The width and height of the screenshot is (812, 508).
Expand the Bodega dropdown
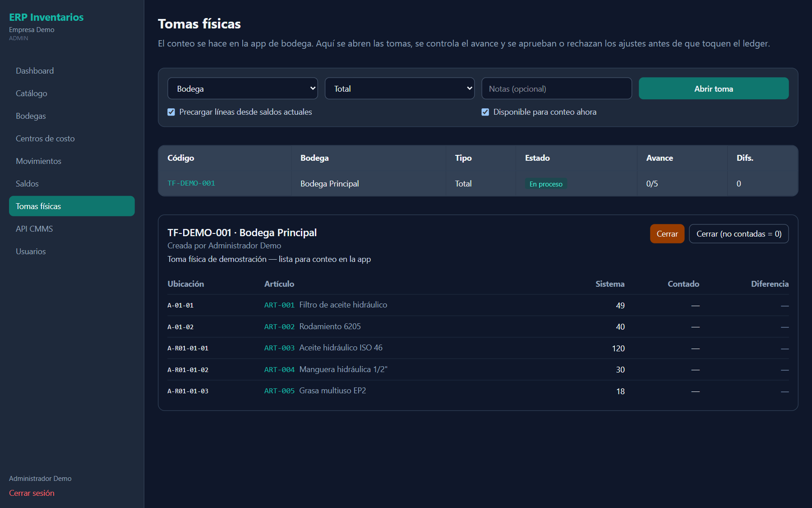click(x=243, y=89)
